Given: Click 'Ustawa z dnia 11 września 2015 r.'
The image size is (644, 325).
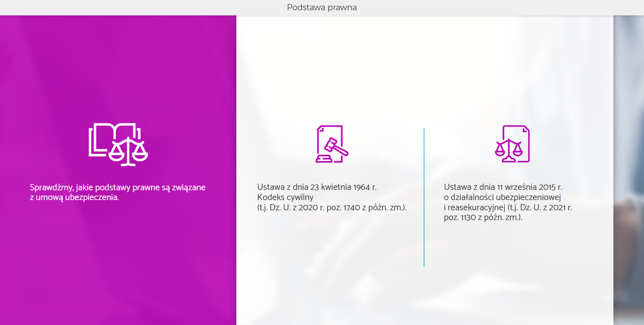Looking at the screenshot, I should click(503, 187).
